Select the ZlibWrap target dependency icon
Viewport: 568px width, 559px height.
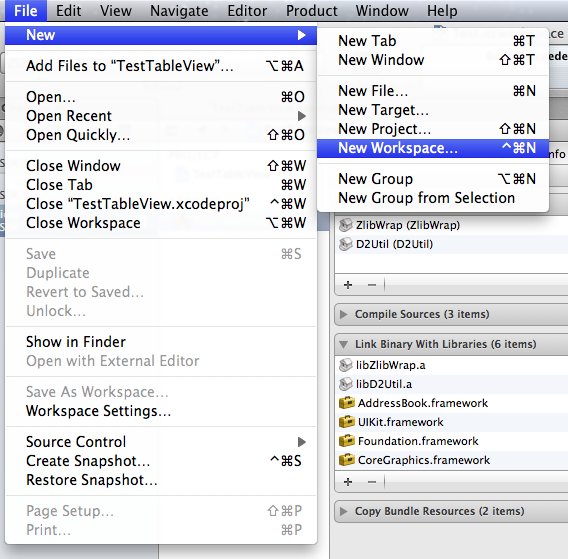tap(346, 225)
